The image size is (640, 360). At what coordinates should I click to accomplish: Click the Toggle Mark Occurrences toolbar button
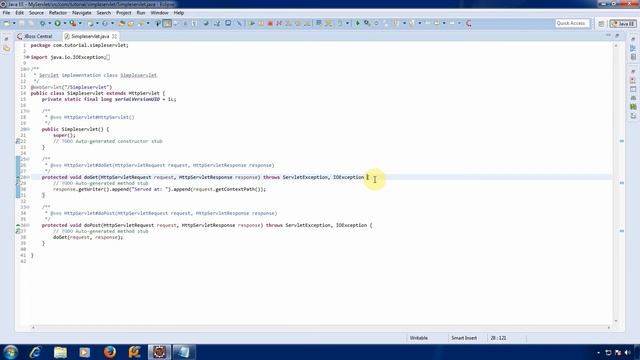[x=167, y=23]
